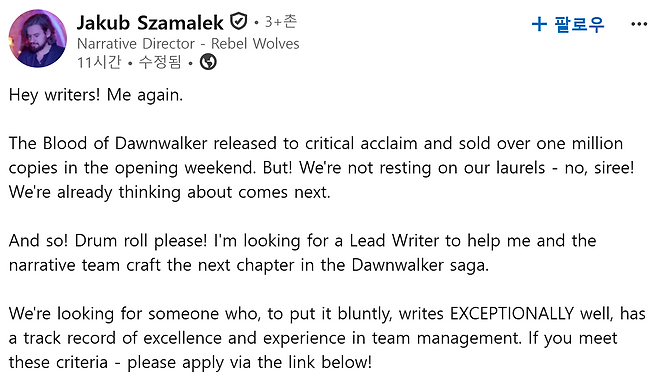This screenshot has width=658, height=381.
Task: Click the 수정됨 edited indicator
Action: pos(160,63)
